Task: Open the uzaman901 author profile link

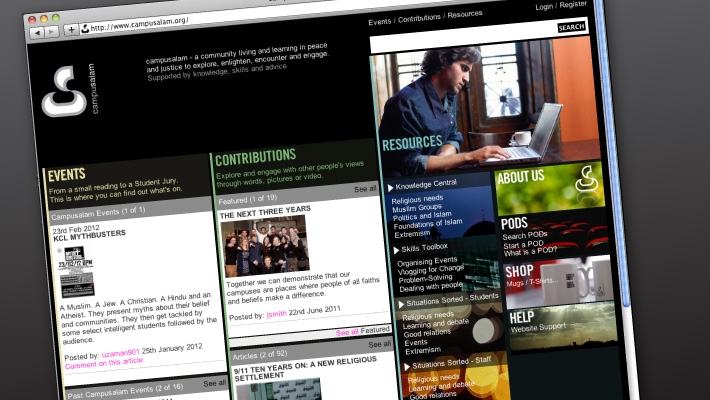Action: click(120, 353)
